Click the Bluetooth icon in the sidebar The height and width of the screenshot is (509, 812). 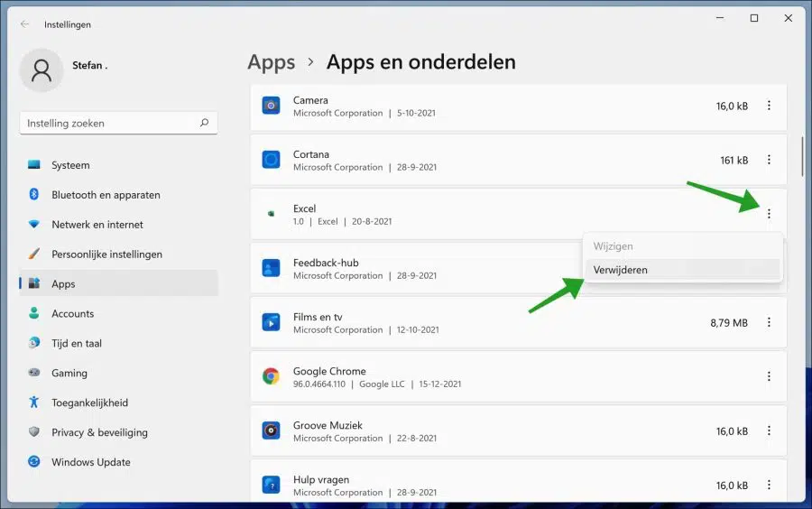pos(34,194)
